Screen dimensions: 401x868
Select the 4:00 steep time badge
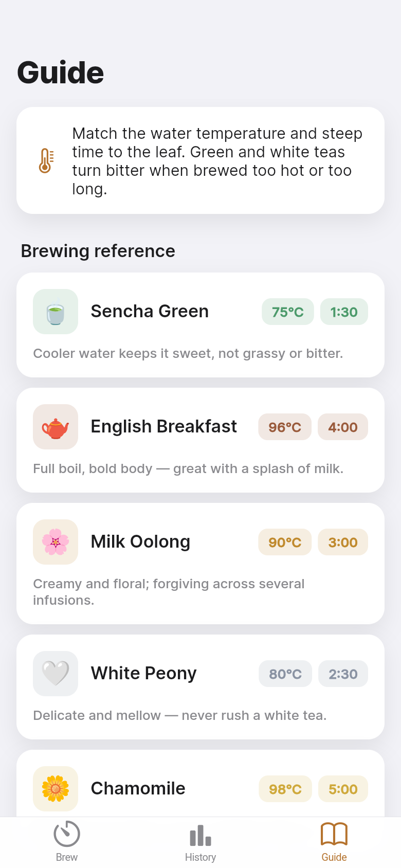[343, 427]
